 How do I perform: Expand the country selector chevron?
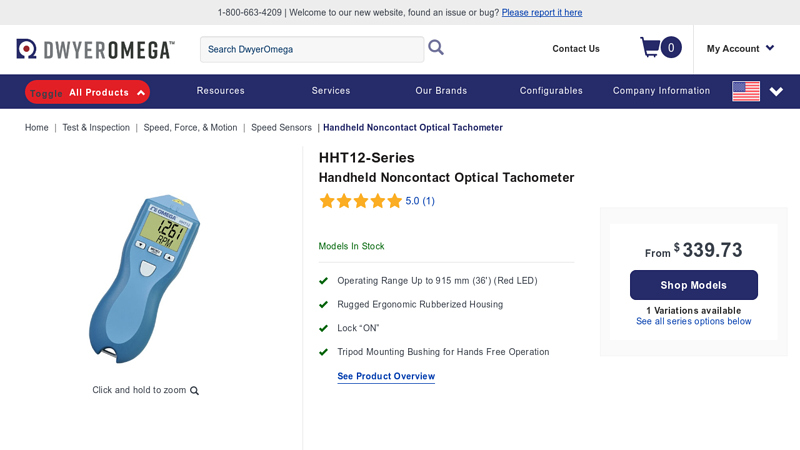pyautogui.click(x=776, y=91)
